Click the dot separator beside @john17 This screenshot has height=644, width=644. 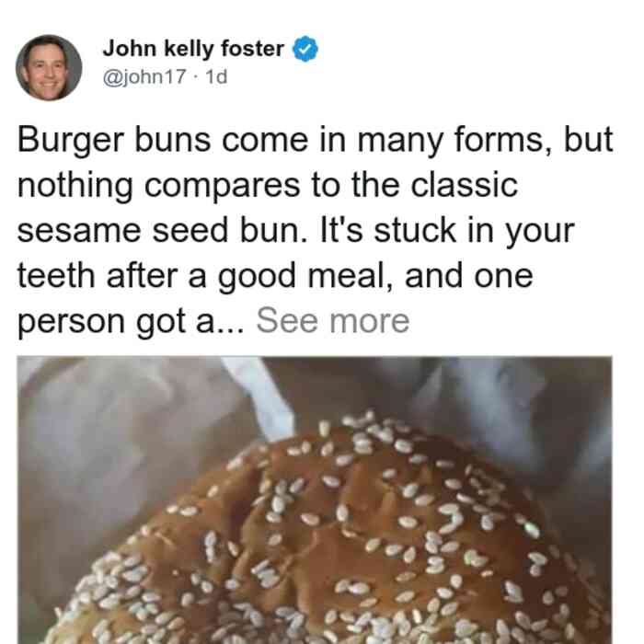[195, 77]
